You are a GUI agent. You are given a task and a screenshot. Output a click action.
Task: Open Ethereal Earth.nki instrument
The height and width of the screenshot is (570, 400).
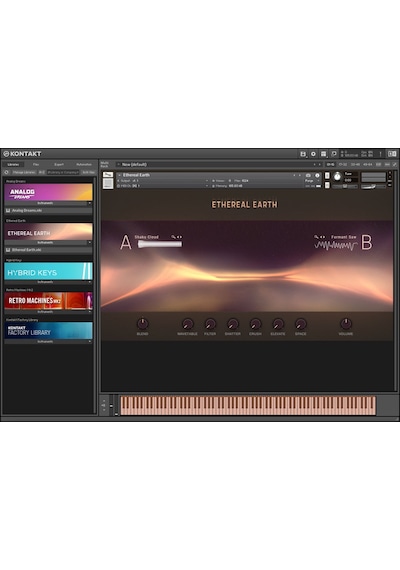[x=48, y=250]
